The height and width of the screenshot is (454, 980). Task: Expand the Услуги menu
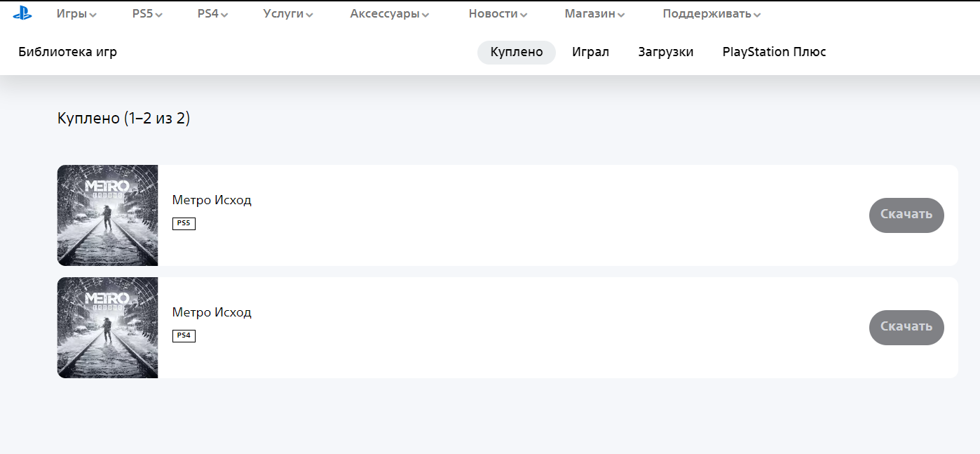point(288,14)
